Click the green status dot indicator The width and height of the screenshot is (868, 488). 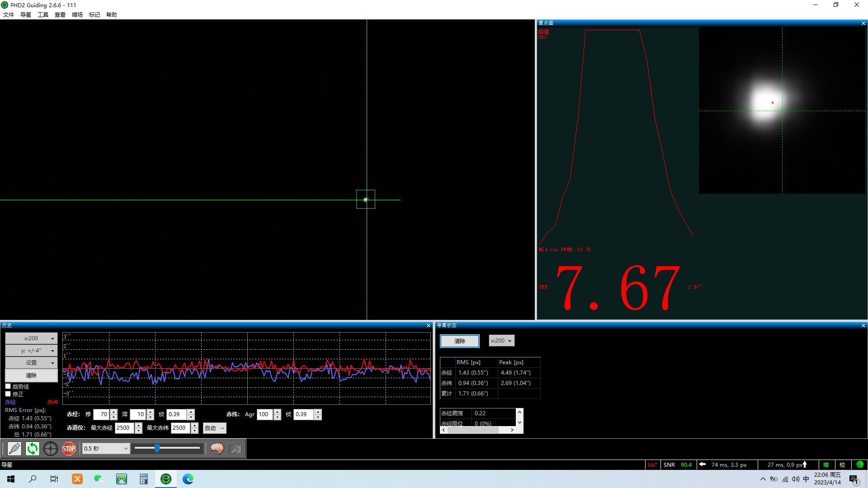coord(860,465)
